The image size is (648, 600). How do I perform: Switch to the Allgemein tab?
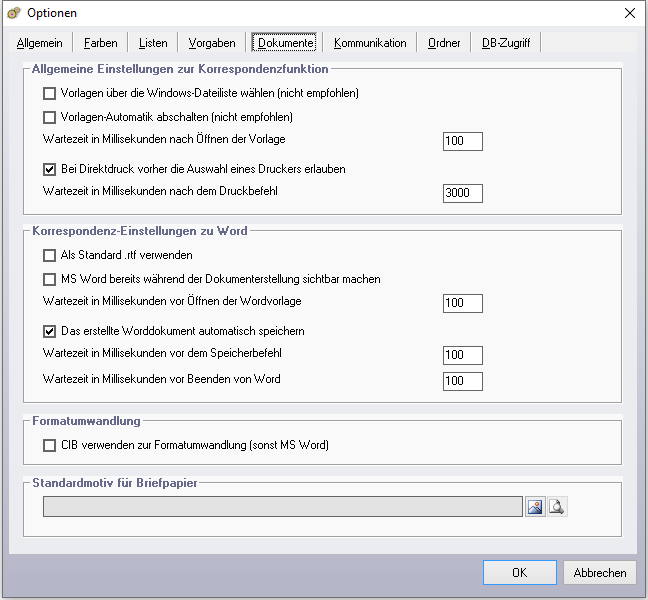(x=40, y=43)
